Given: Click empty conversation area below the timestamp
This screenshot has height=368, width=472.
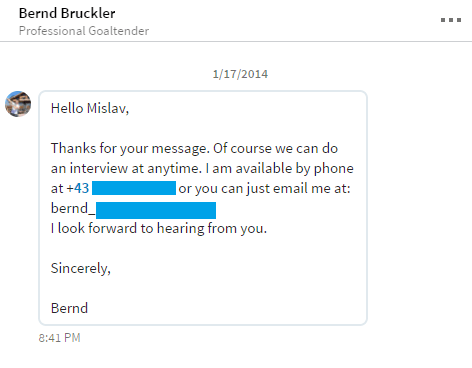Looking at the screenshot, I should pos(236,357).
